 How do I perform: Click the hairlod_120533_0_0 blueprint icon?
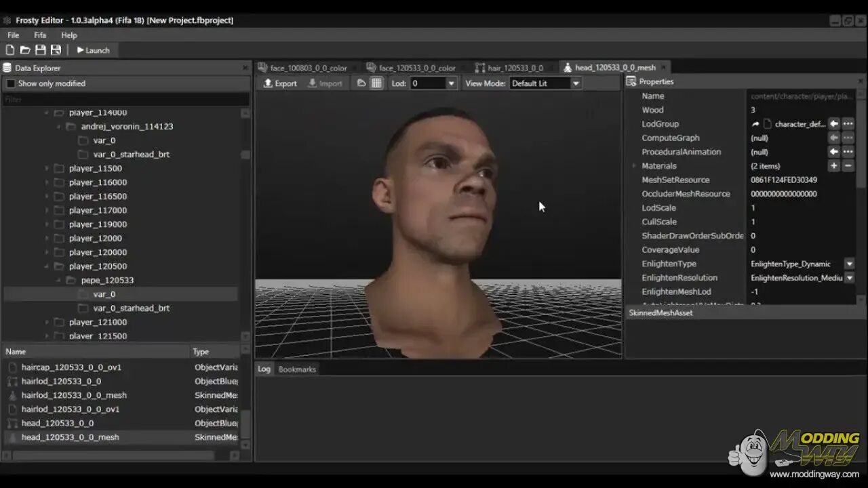[x=12, y=382]
